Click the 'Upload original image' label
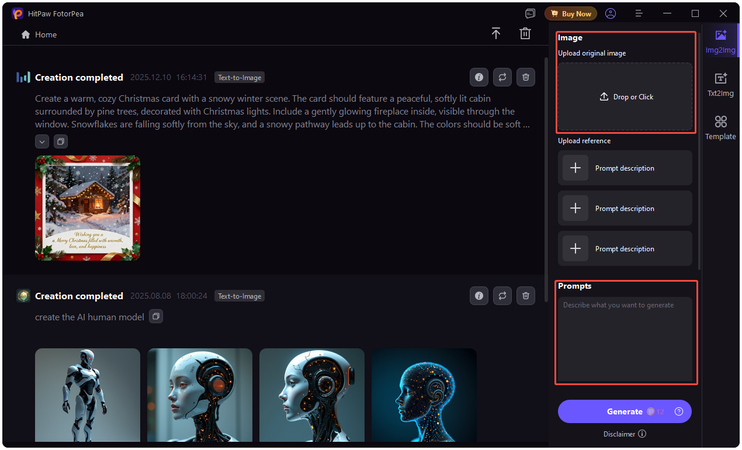Screen dimensions: 742x450 click(592, 53)
